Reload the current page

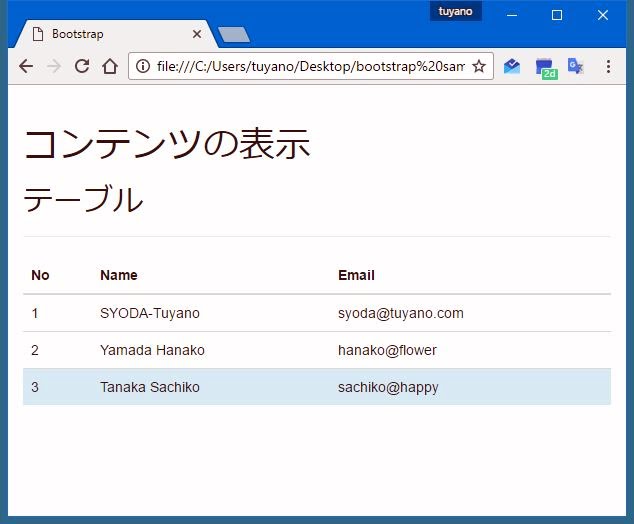click(x=82, y=66)
